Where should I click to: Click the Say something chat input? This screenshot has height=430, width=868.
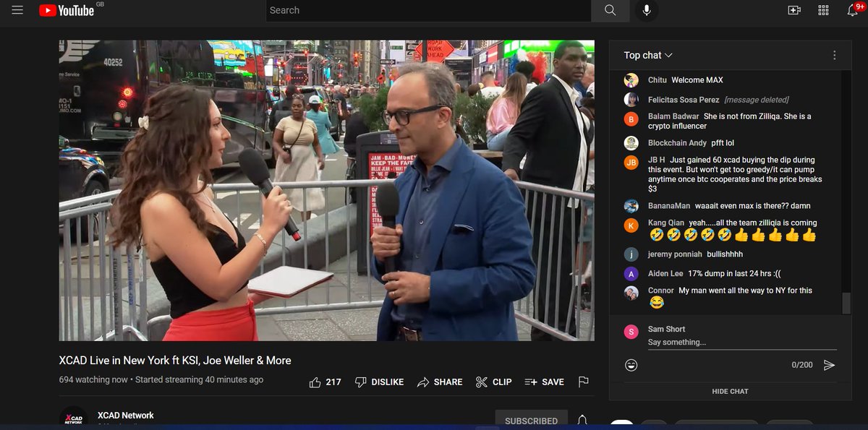click(x=742, y=343)
